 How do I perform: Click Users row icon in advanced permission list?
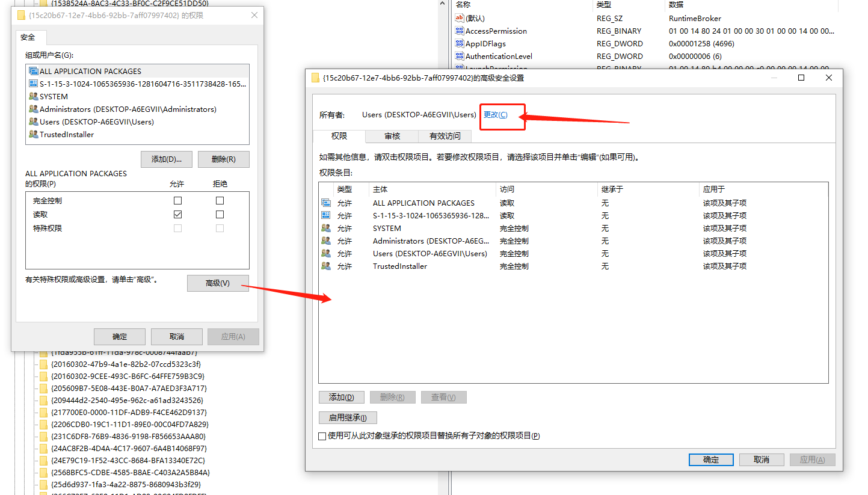coord(326,253)
